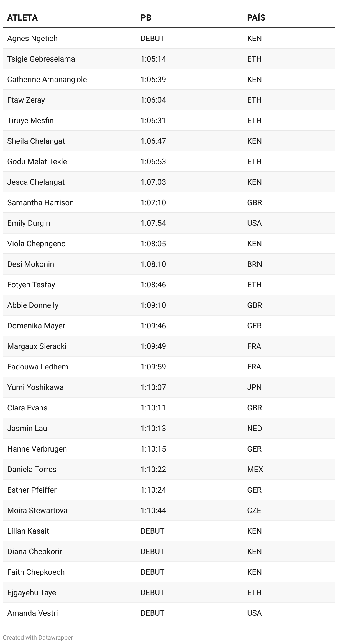Click Samantha Harrison's country code GBR

coord(254,203)
